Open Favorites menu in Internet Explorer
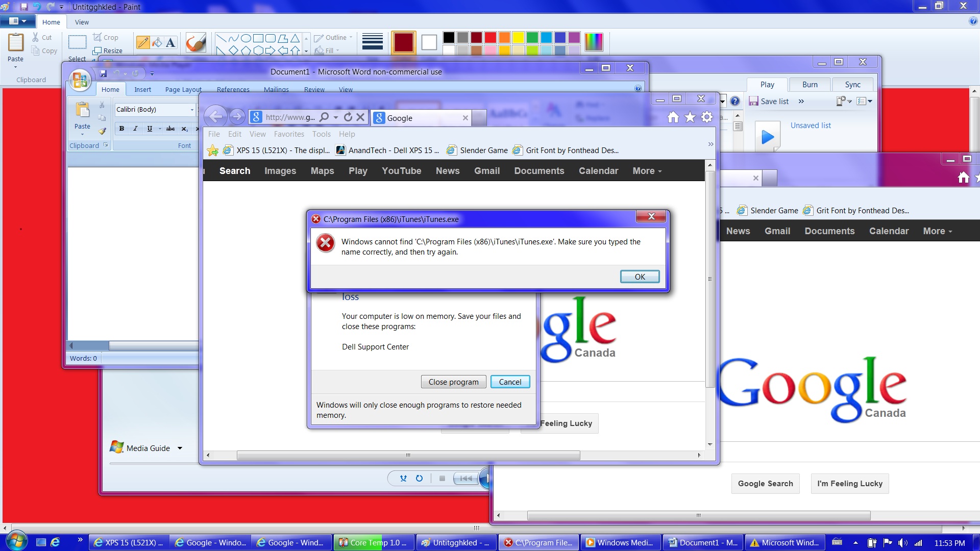The width and height of the screenshot is (980, 551). tap(289, 134)
